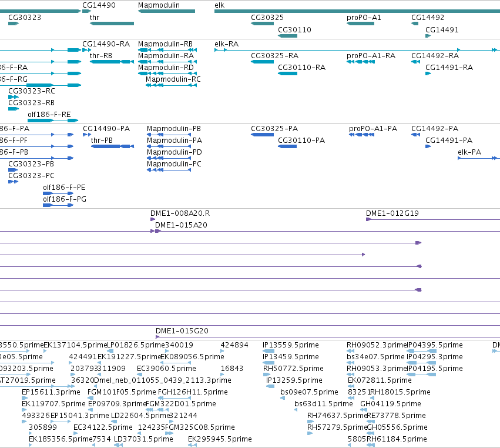Screen dimensions: 500x448
Task: Select the CG30325-RA transcript label
Action: pyautogui.click(x=274, y=55)
